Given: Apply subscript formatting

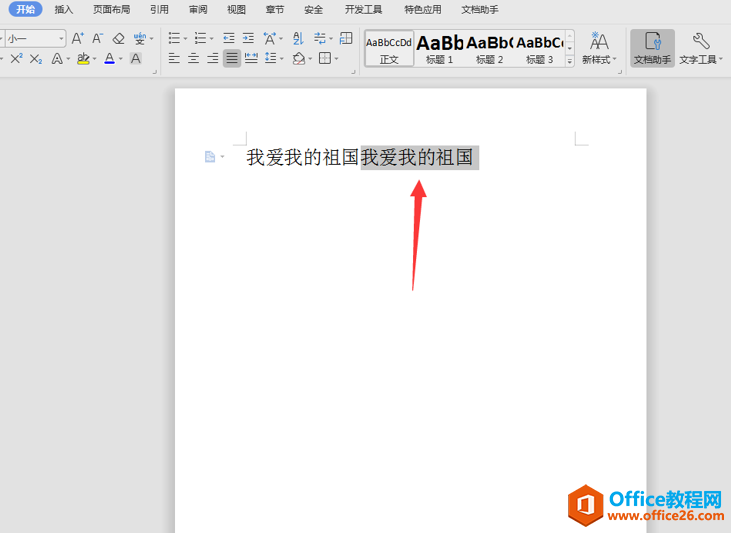Looking at the screenshot, I should pyautogui.click(x=36, y=59).
